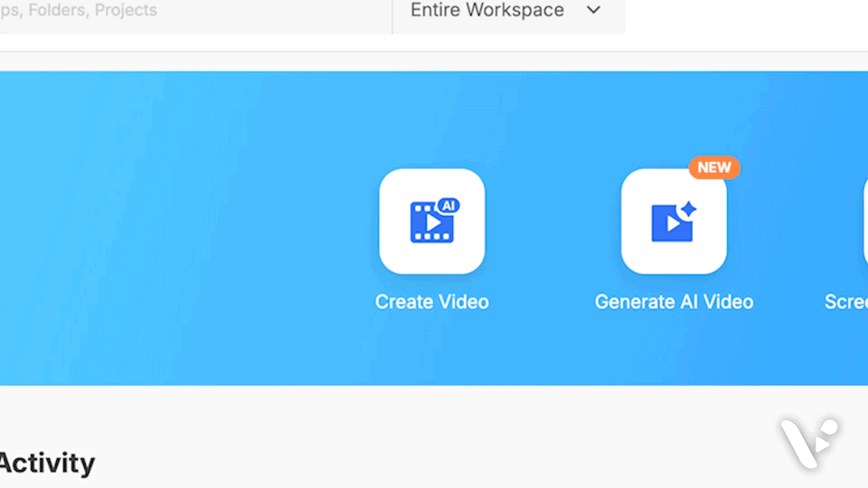Screen dimensions: 868x488
Task: Click the Generate AI Video sparkle icon
Action: [x=674, y=221]
